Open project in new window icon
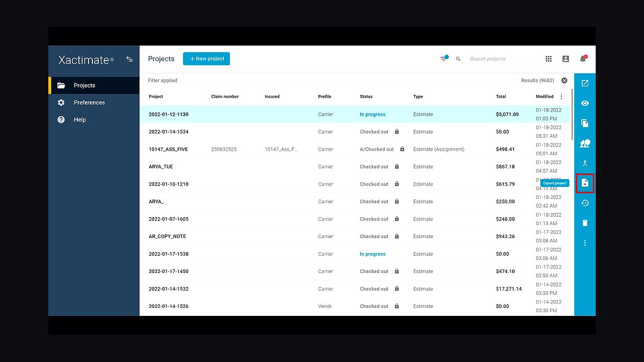 (585, 83)
